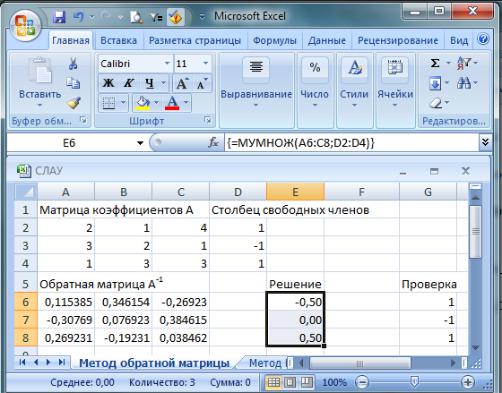This screenshot has width=502, height=393.
Task: Switch to the Данные tab
Action: [x=327, y=40]
